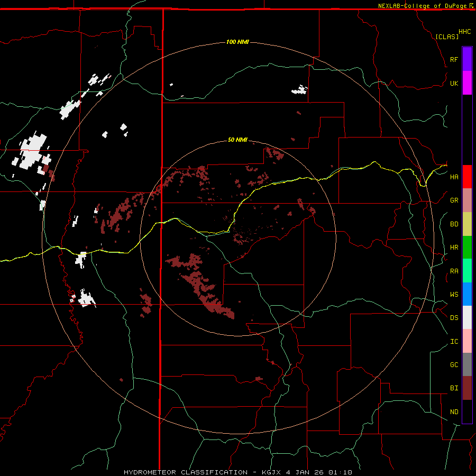Click the RA legend label

coord(454,271)
